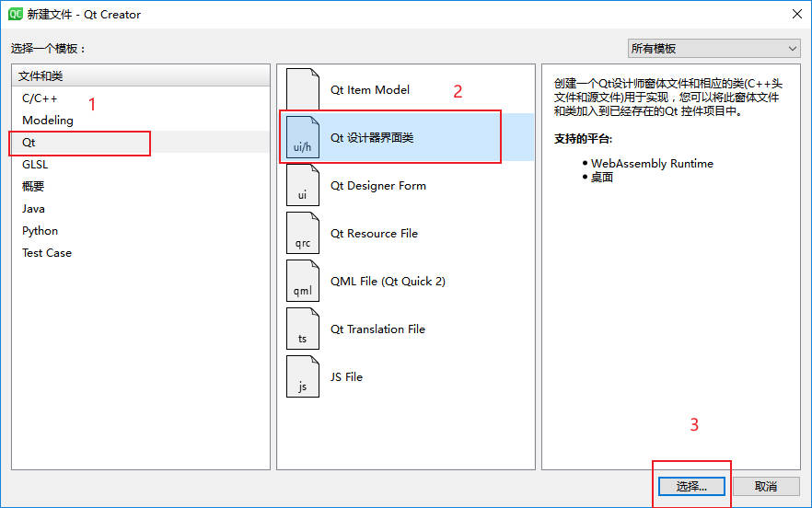Select the Test Case category
Screen dimensions: 812x508
coord(140,253)
